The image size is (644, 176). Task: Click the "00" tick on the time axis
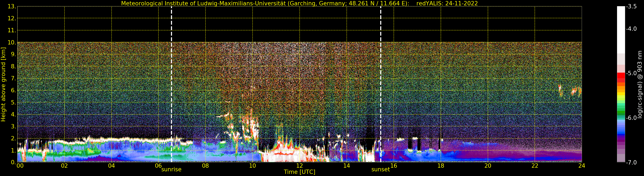(x=20, y=166)
